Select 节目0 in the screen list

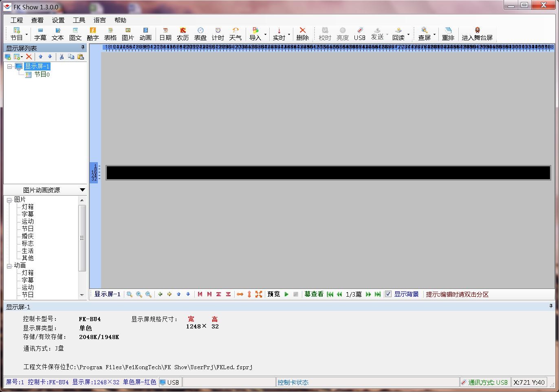click(x=42, y=75)
